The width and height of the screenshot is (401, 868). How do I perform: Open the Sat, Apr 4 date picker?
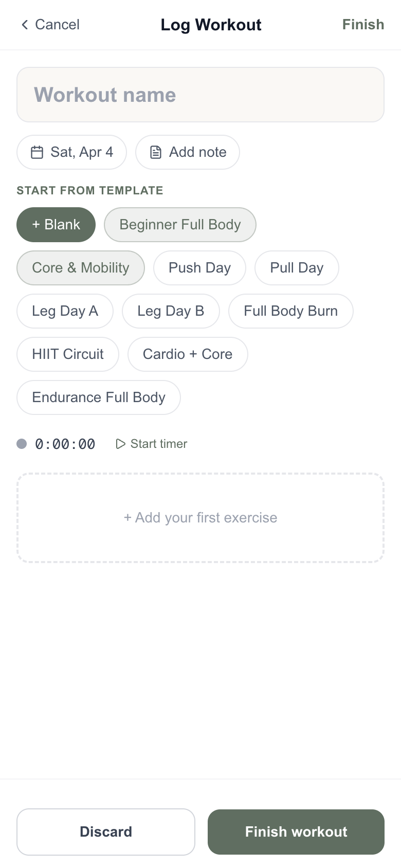(81, 152)
